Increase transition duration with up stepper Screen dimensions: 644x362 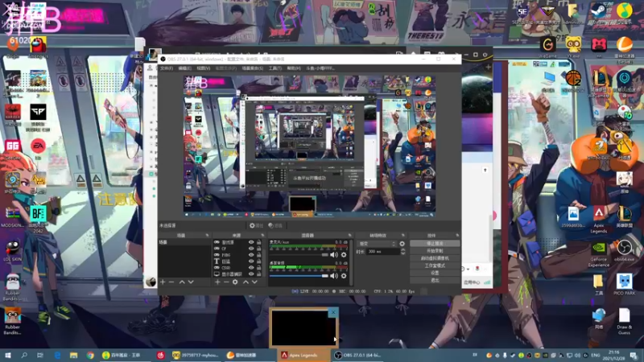coord(402,250)
